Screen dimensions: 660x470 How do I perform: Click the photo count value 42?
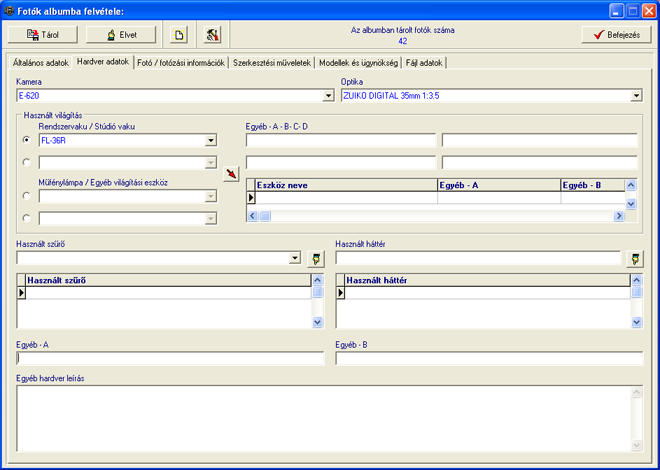pyautogui.click(x=402, y=41)
